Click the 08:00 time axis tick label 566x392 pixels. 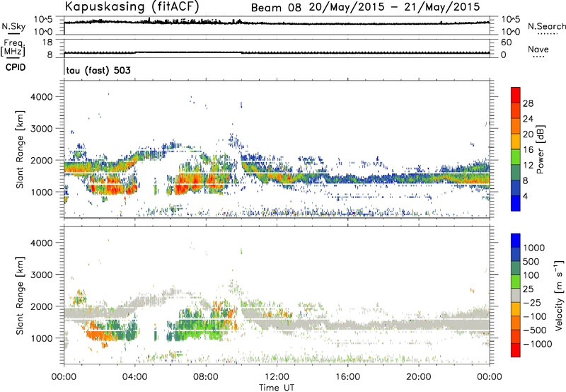click(x=206, y=377)
